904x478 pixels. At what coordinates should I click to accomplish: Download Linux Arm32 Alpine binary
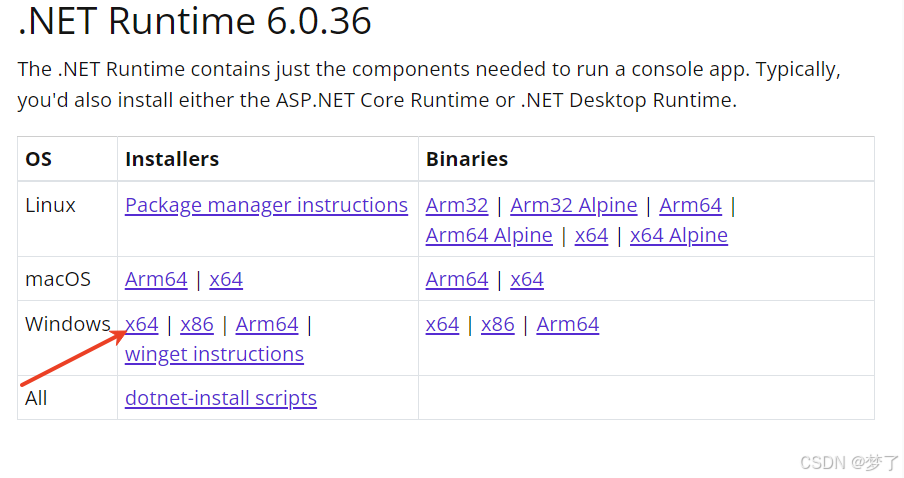pos(574,205)
